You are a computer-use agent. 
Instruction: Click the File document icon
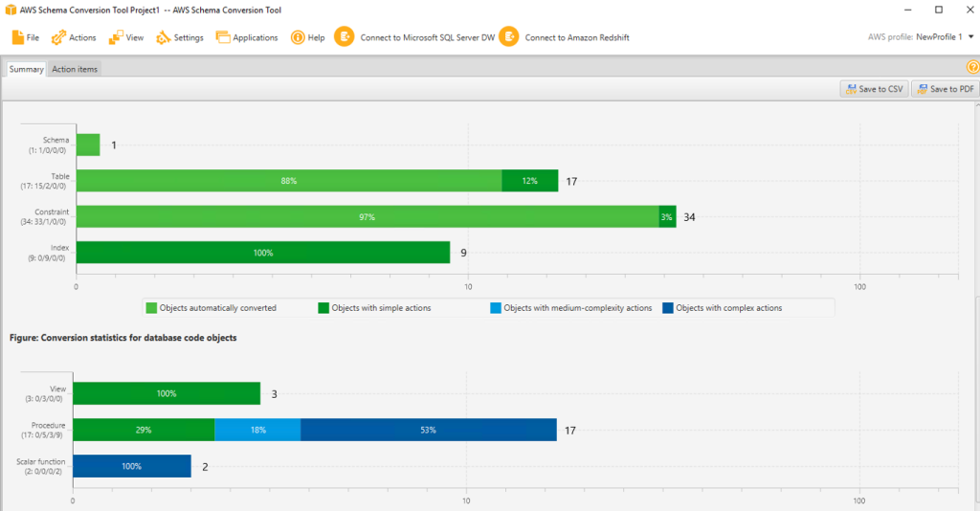[x=17, y=37]
